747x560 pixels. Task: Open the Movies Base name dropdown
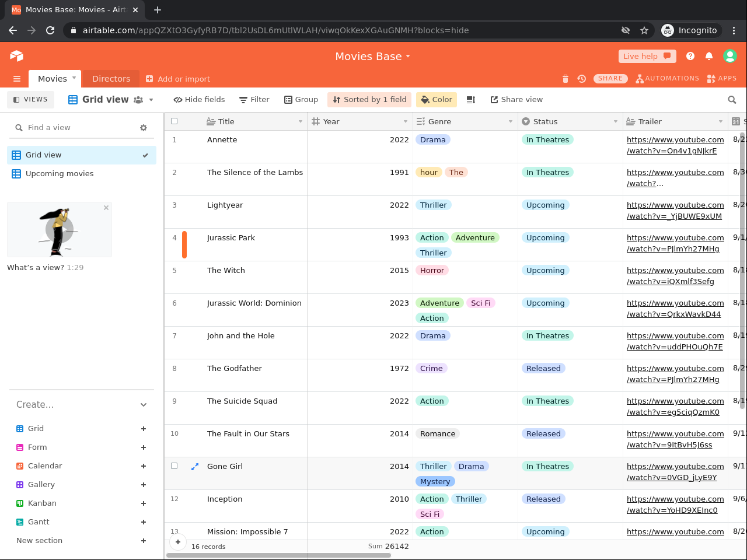point(372,56)
